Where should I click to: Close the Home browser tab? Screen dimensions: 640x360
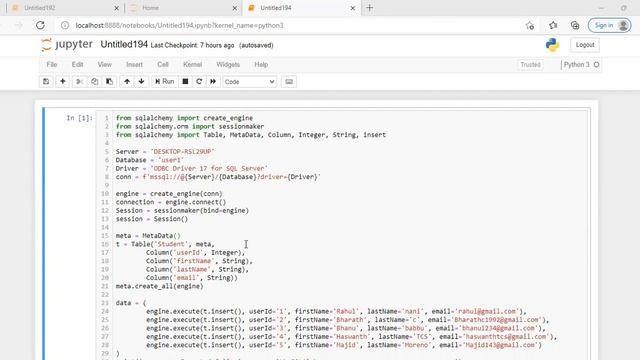235,8
